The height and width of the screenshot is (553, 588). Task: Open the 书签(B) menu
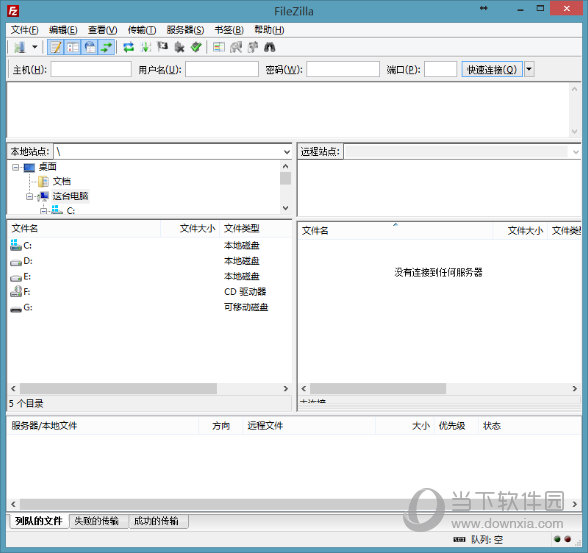[229, 30]
